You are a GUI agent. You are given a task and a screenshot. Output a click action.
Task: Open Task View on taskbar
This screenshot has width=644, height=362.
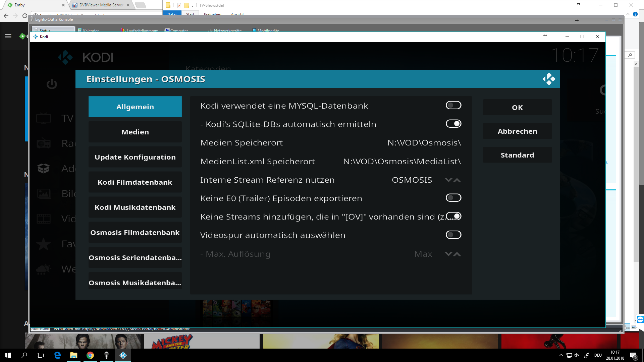coord(40,355)
